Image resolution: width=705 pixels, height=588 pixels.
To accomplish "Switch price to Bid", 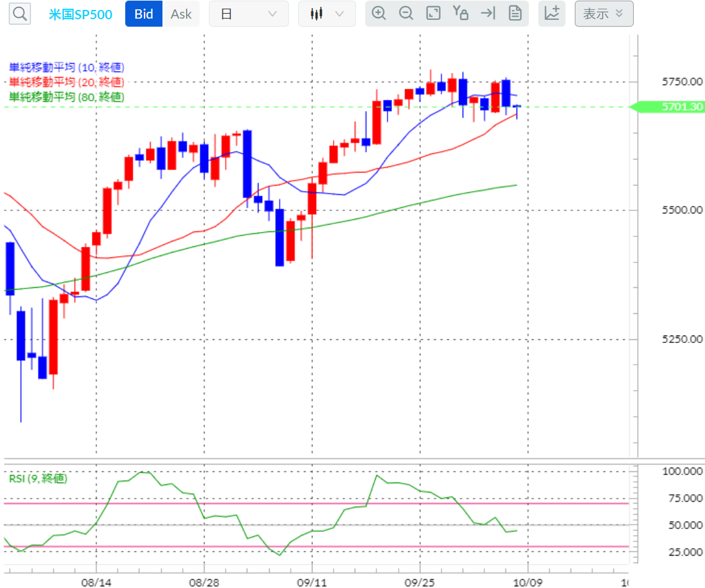I will pyautogui.click(x=144, y=14).
